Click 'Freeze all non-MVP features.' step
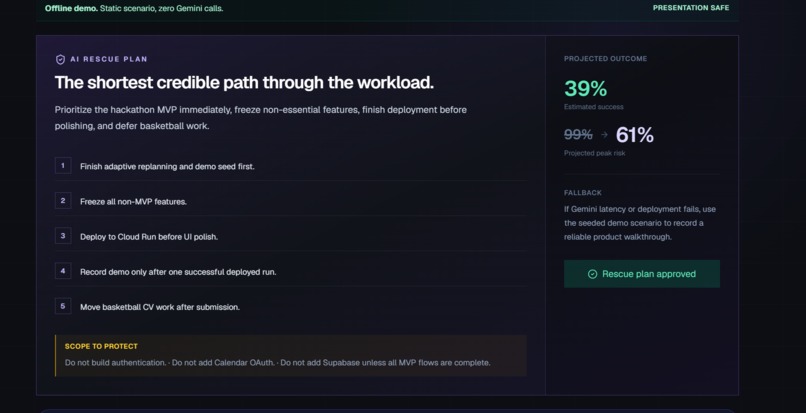Screen dimensions: 806x413 pyautogui.click(x=133, y=202)
